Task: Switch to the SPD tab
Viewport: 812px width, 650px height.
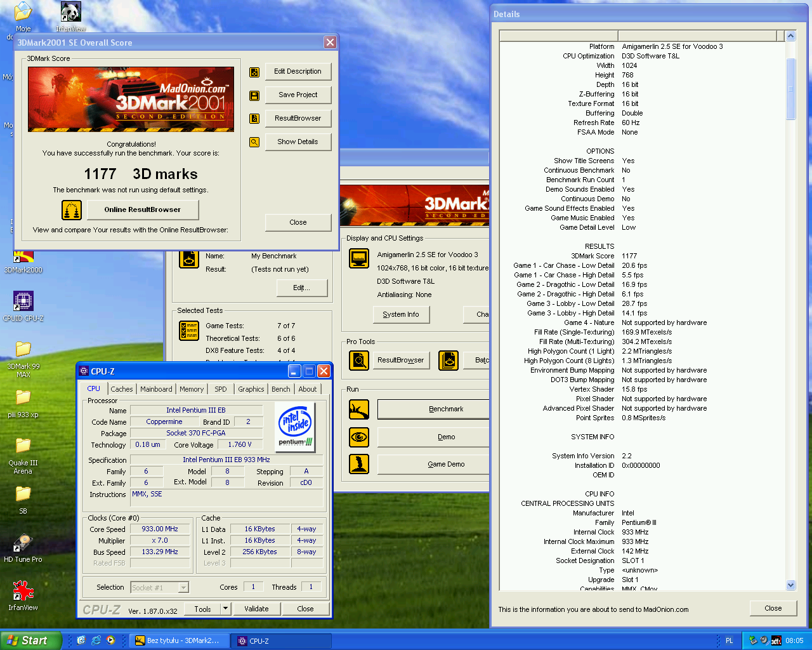Action: [x=221, y=390]
